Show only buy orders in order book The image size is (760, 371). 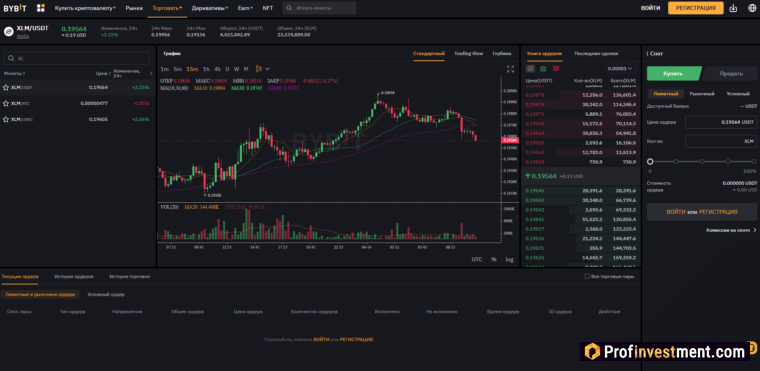pos(543,69)
